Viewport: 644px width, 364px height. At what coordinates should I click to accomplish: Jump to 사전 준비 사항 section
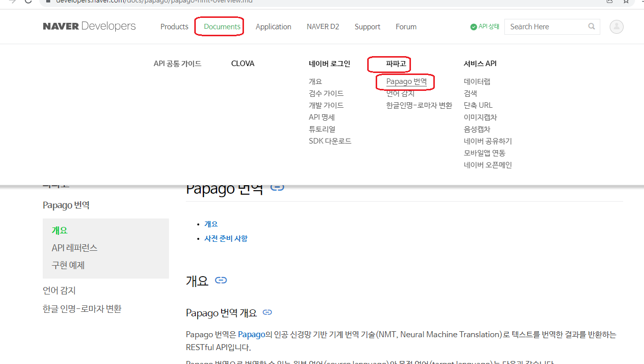pos(226,238)
